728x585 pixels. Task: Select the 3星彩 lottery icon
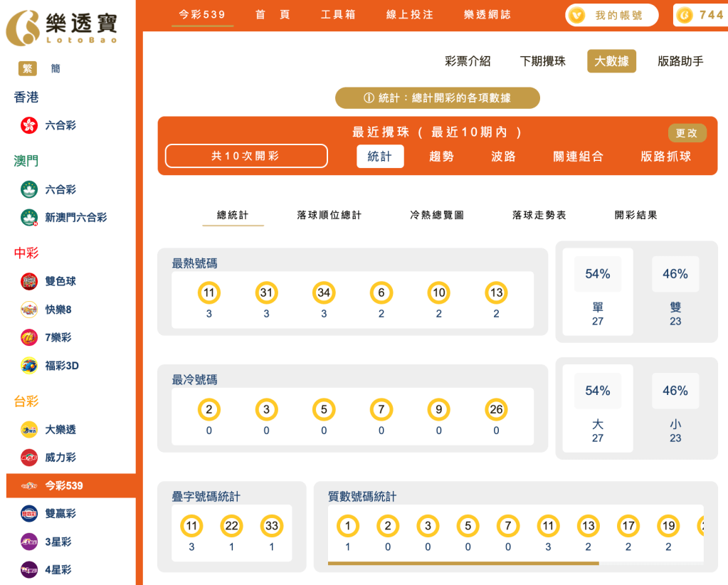29,542
